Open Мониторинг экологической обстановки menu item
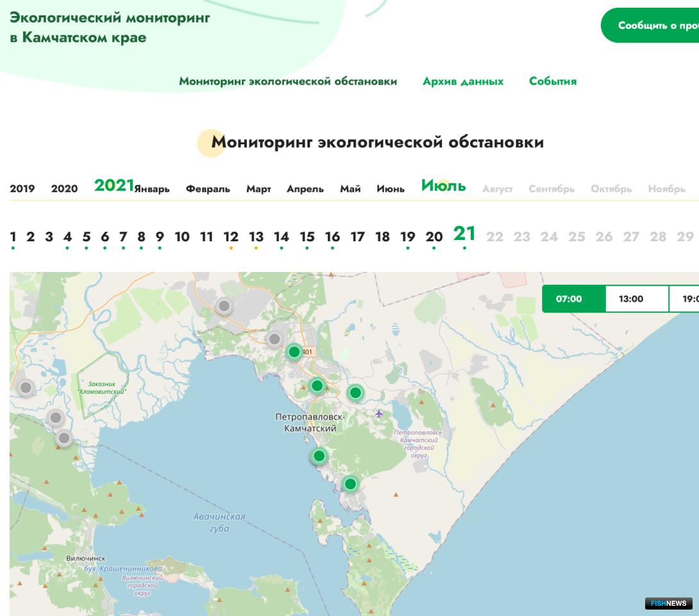Viewport: 699px width, 616px height. point(288,81)
